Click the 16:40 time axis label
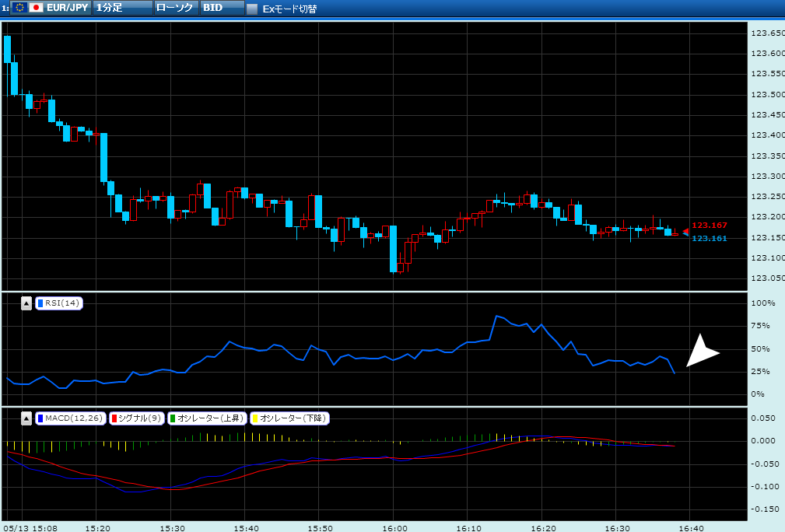Image resolution: width=785 pixels, height=532 pixels. point(691,528)
